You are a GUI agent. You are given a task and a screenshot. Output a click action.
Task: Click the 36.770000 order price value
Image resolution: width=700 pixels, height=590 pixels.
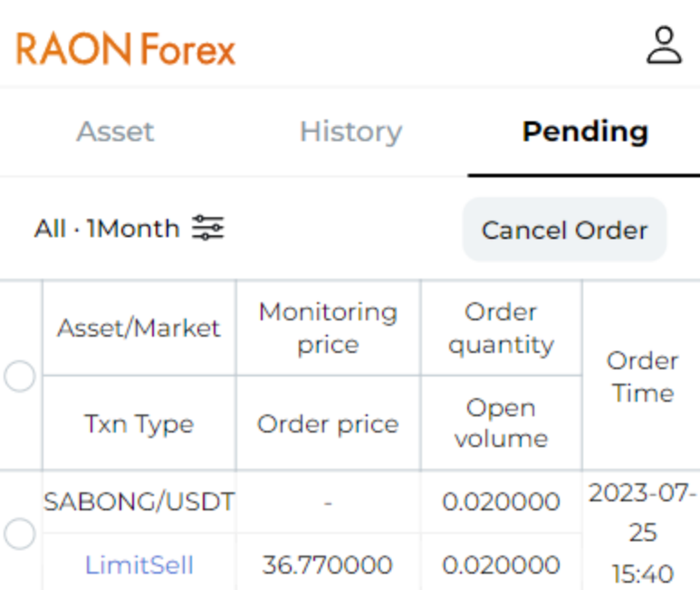328,566
